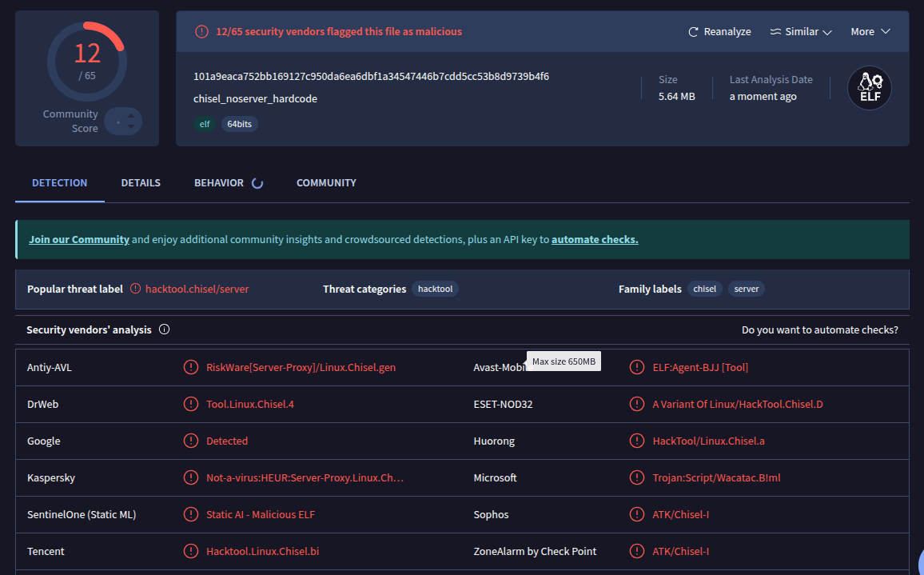Click the SentinelOne detection warning icon

(x=190, y=514)
